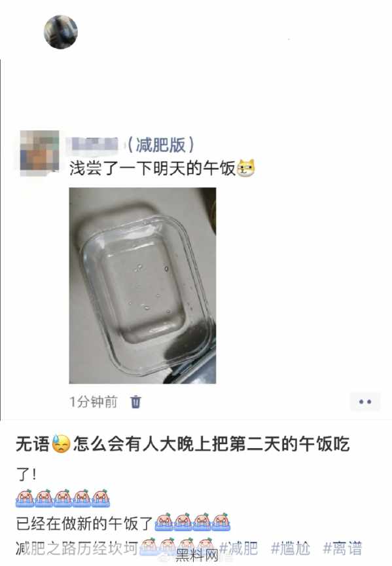
Task: Open the pixelated poster avatar
Action: pyautogui.click(x=40, y=153)
